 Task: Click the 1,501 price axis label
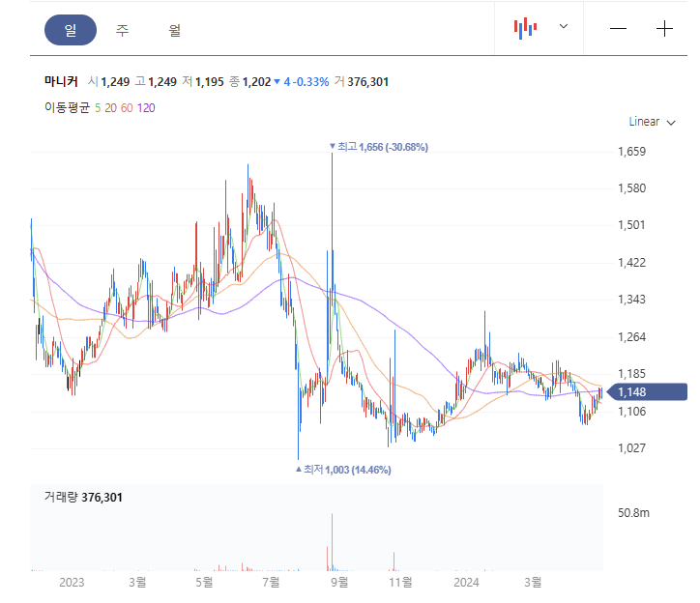pos(631,225)
